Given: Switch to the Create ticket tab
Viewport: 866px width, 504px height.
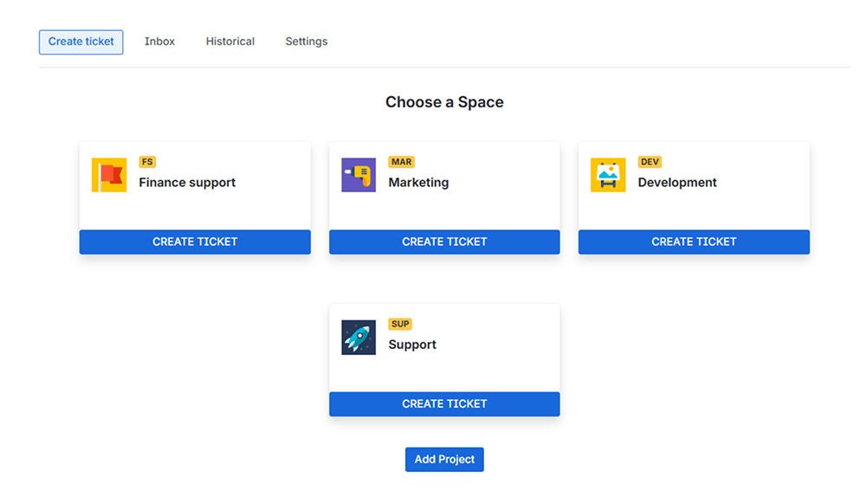Looking at the screenshot, I should tap(81, 42).
